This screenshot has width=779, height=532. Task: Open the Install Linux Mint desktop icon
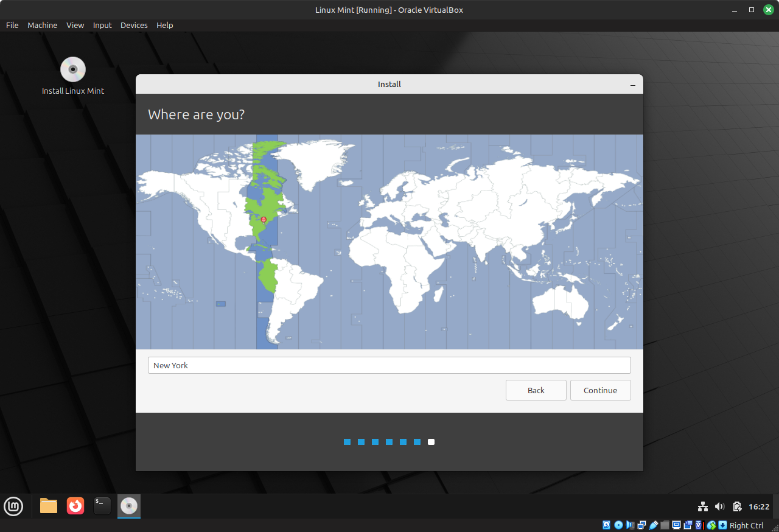click(73, 76)
